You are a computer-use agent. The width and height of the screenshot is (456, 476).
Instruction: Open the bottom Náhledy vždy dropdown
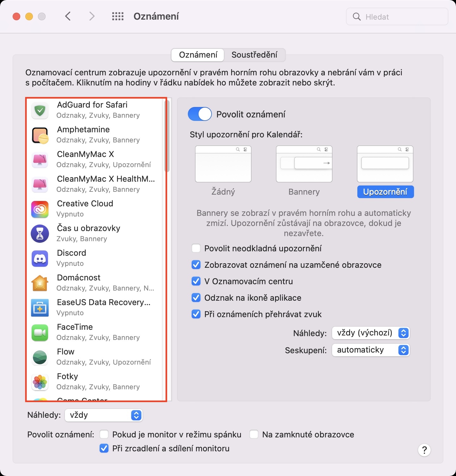click(x=104, y=415)
